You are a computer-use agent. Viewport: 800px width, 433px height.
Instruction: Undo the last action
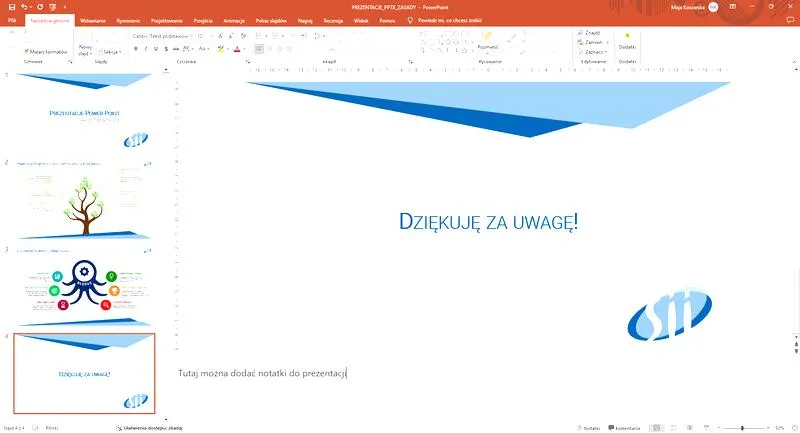[24, 7]
